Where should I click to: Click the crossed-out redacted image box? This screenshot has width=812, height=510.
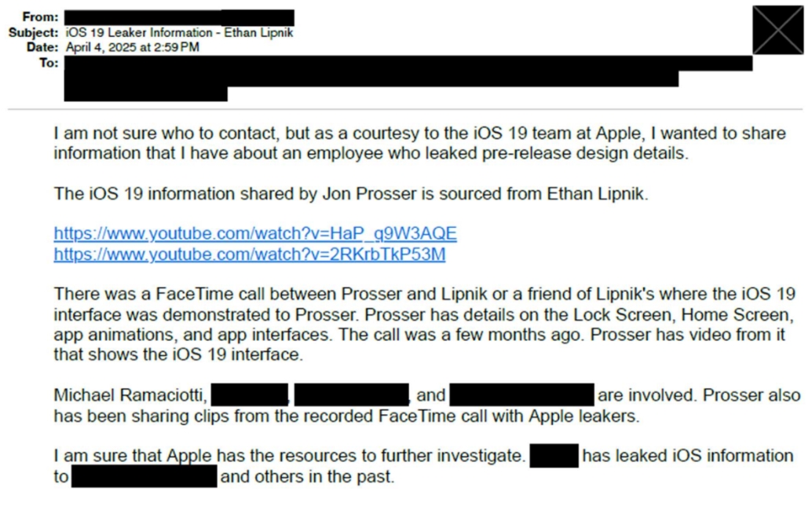coord(777,30)
